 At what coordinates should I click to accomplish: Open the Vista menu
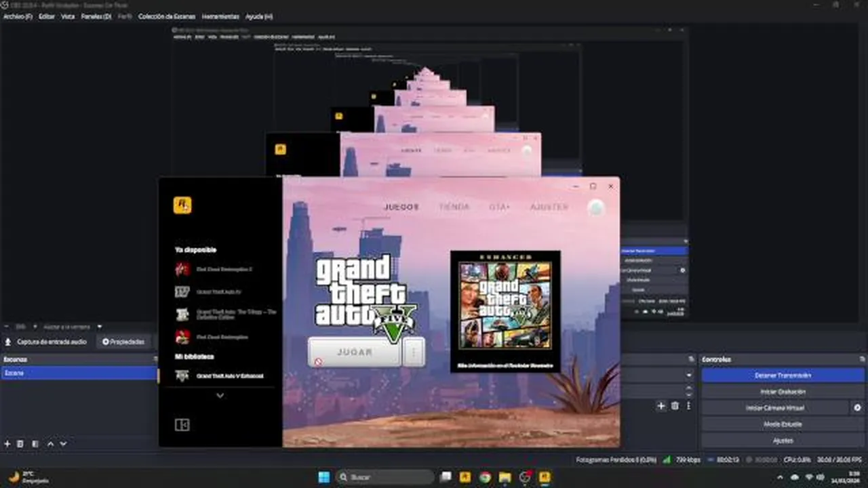[68, 16]
